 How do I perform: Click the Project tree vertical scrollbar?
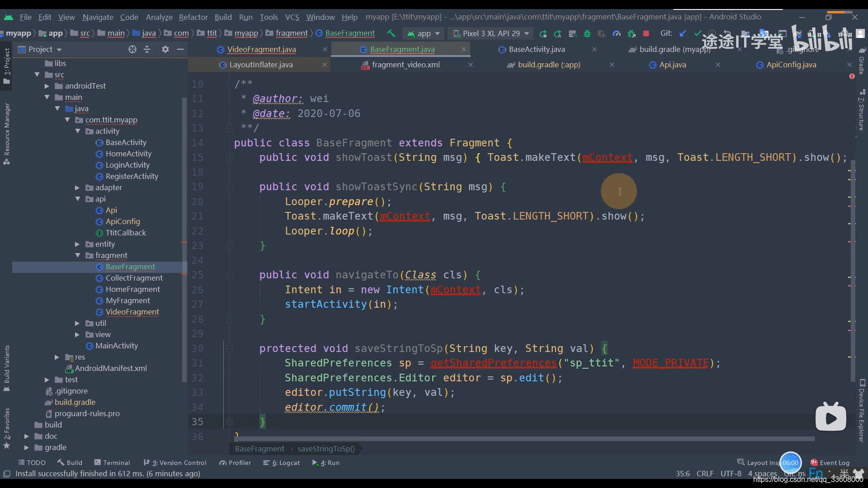click(184, 239)
